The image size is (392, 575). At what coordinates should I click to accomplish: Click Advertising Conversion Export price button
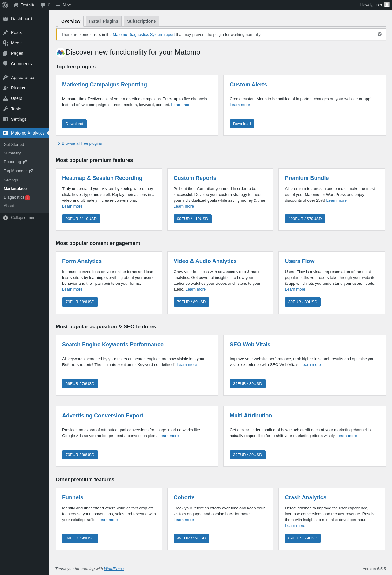pyautogui.click(x=80, y=455)
